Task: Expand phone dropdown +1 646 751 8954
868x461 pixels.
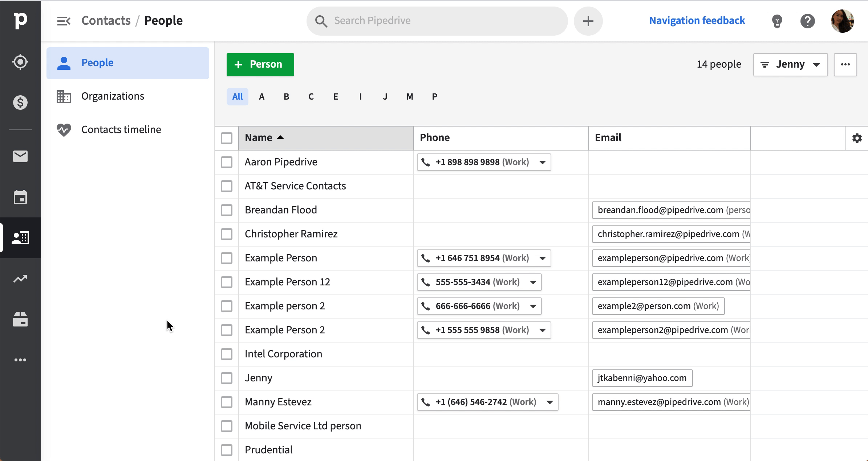Action: [x=543, y=258]
